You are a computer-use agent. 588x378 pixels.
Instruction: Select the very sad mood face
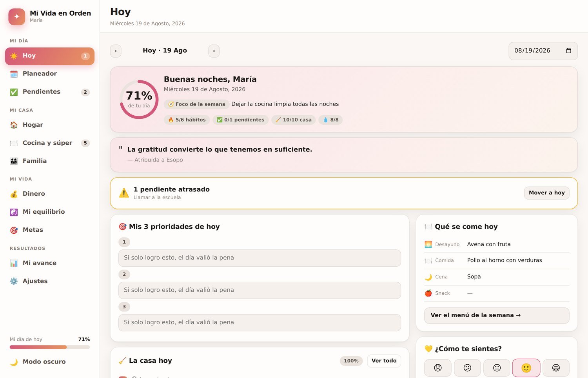tap(438, 368)
